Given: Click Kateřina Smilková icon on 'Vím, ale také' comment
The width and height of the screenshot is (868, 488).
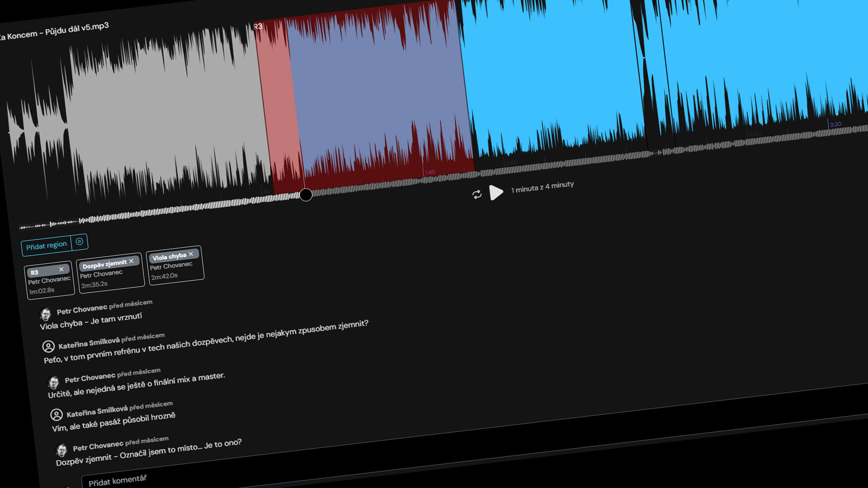Looking at the screenshot, I should 57,415.
